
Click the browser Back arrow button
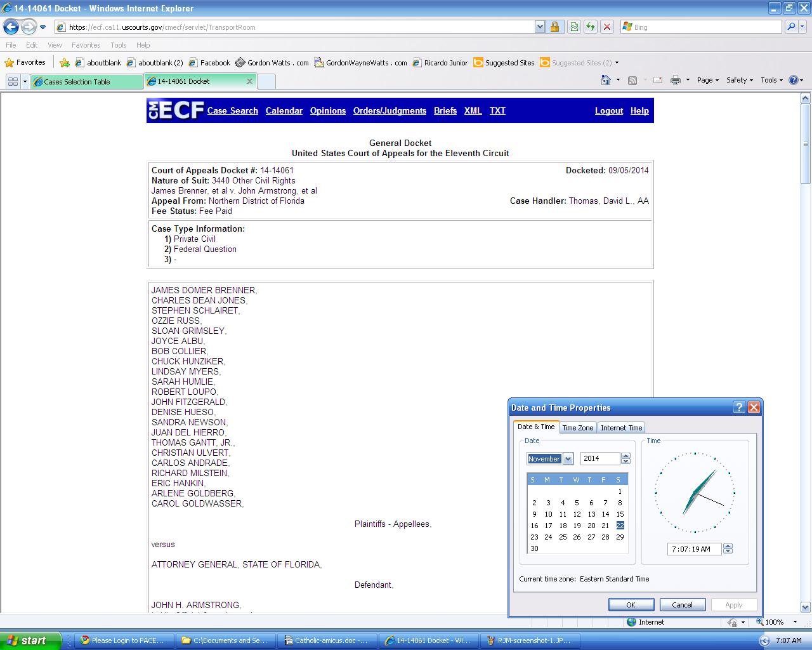pyautogui.click(x=11, y=27)
